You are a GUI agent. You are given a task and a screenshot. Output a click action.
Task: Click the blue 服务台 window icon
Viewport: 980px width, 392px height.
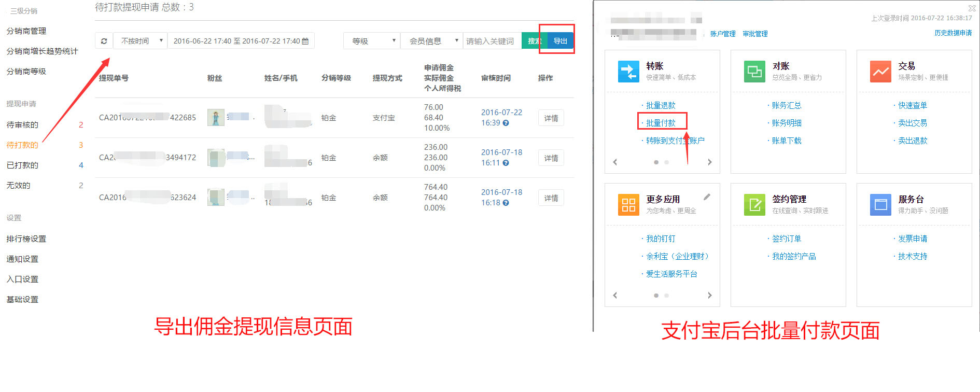880,205
